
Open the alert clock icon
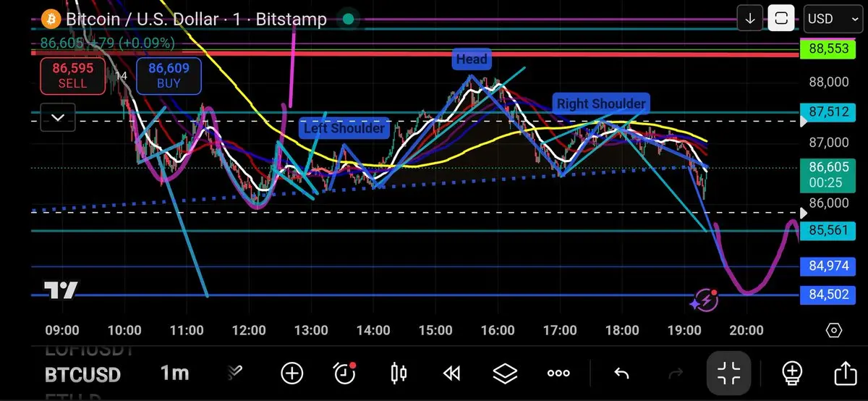click(x=345, y=373)
